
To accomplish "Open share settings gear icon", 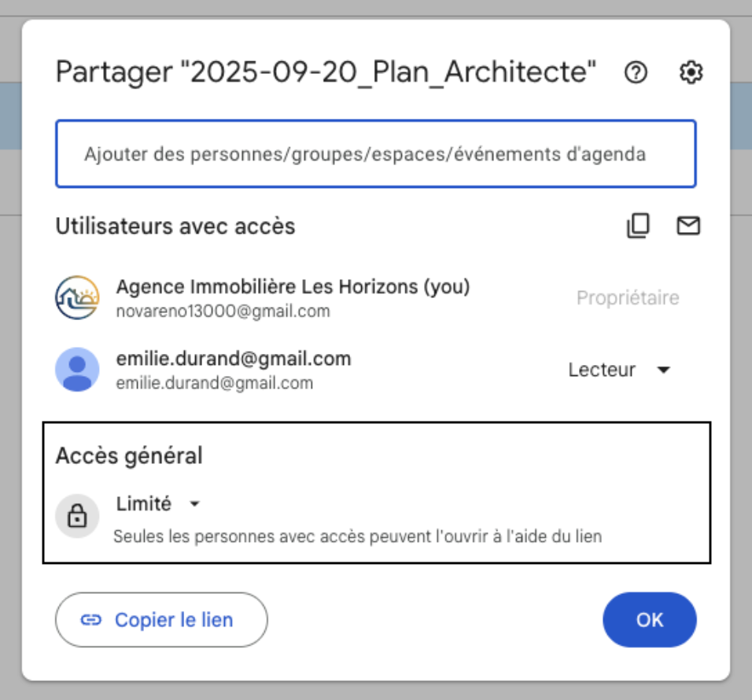I will 690,73.
